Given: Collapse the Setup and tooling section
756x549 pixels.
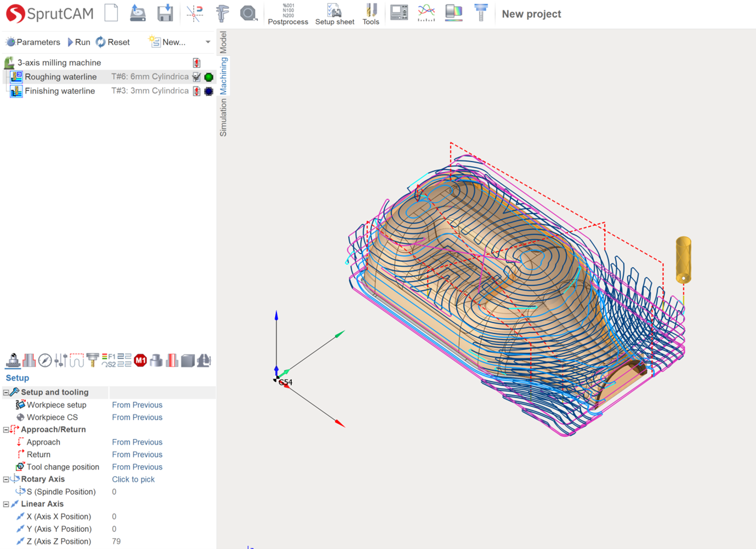Looking at the screenshot, I should tap(5, 392).
